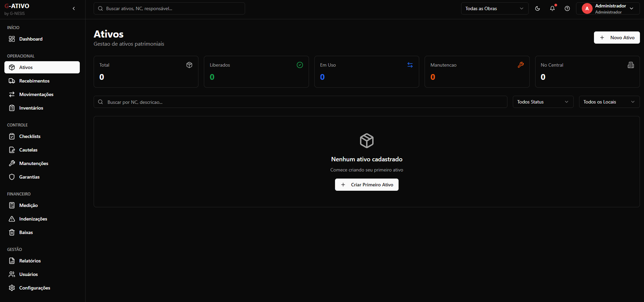
Task: Click the notifications bell icon
Action: pos(552,8)
